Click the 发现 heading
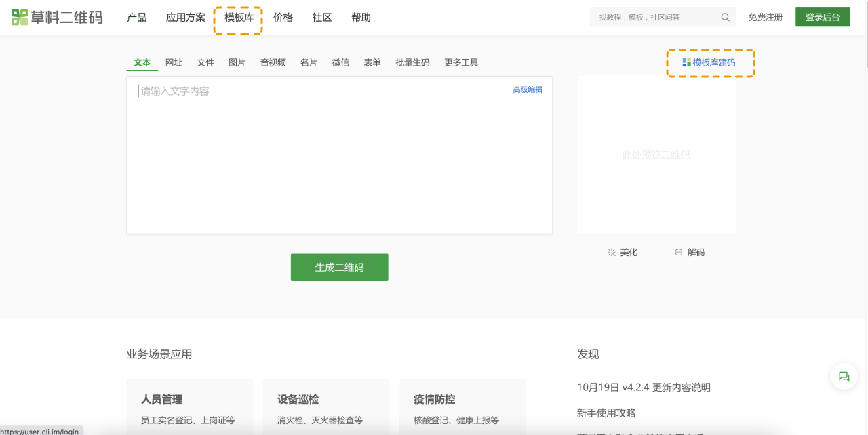 point(588,354)
